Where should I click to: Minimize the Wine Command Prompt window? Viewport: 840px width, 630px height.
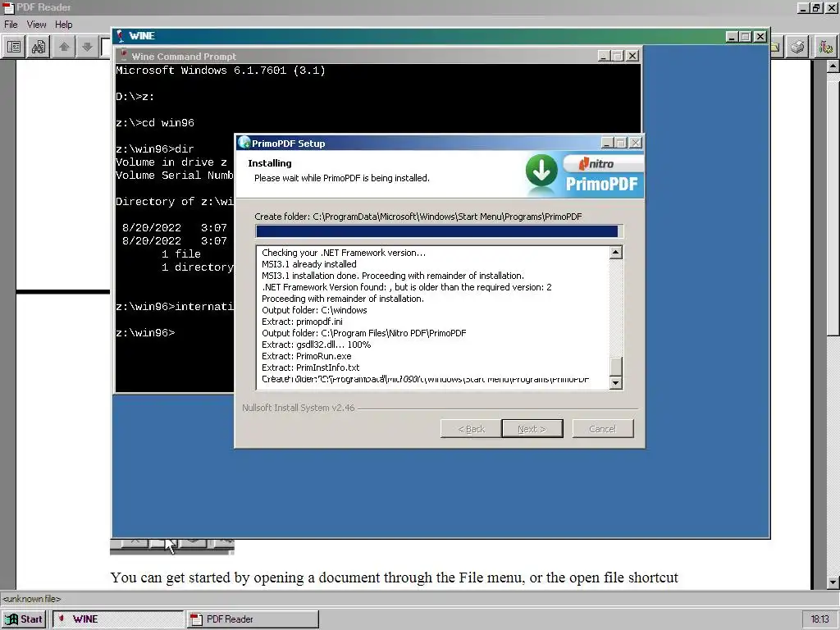pos(604,56)
